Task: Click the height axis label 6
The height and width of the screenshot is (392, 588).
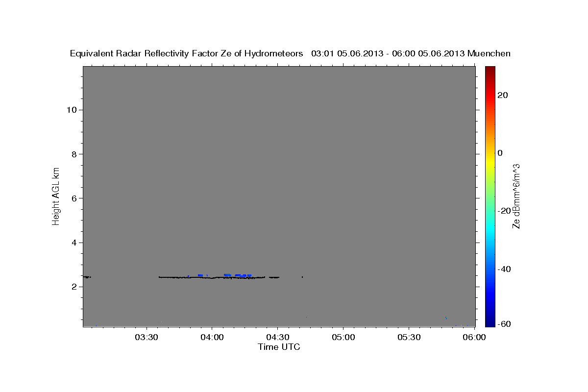Action: coord(73,198)
